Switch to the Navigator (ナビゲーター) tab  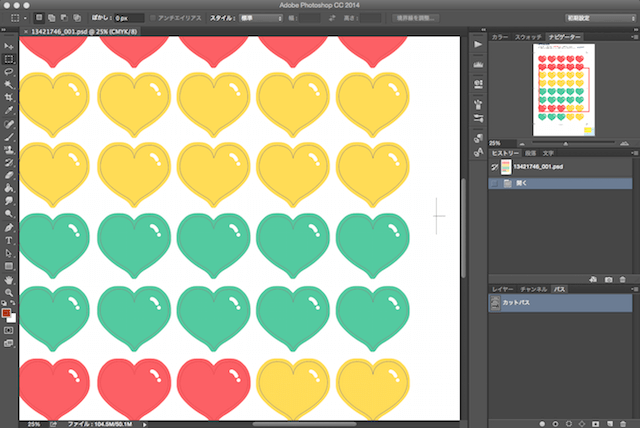[x=564, y=37]
